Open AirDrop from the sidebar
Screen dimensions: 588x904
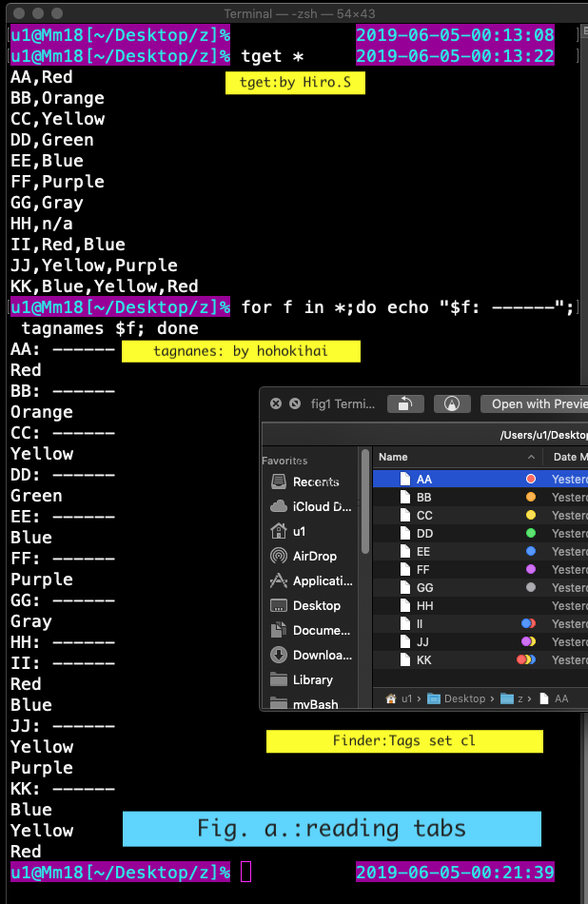(x=314, y=556)
